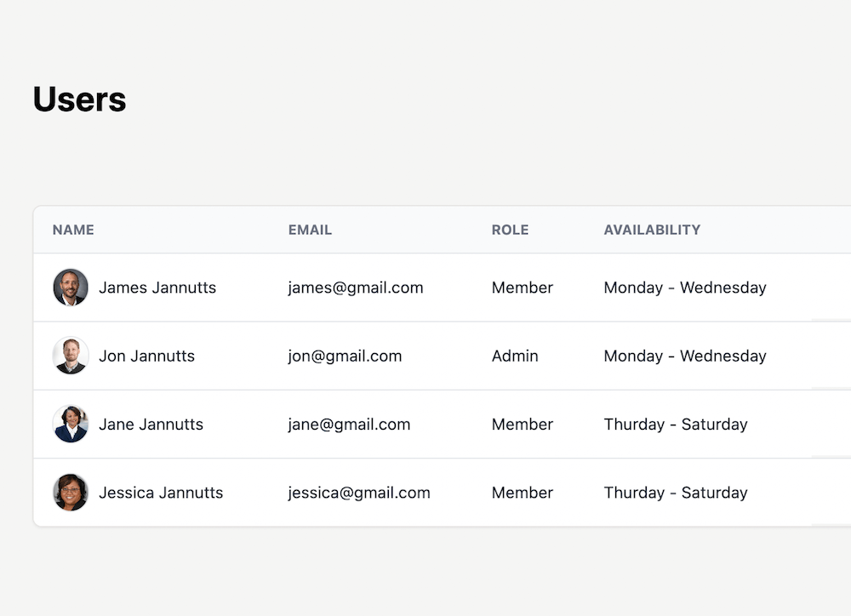851x616 pixels.
Task: Select the name Jane Jannutts
Action: point(151,424)
